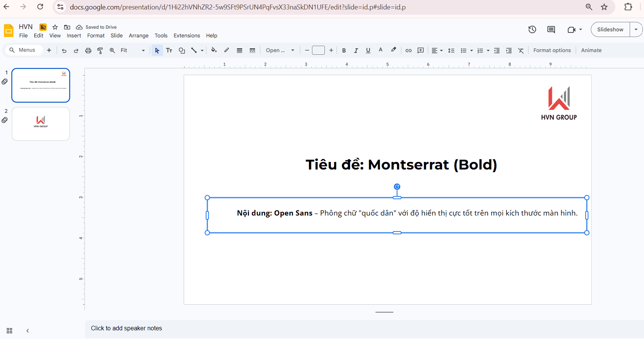This screenshot has width=644, height=339.
Task: Toggle the Numbered list icon
Action: pos(480,50)
